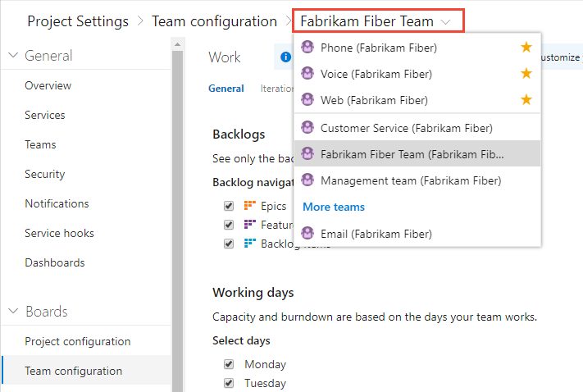
Task: Click the star beside Web team
Action: [526, 100]
